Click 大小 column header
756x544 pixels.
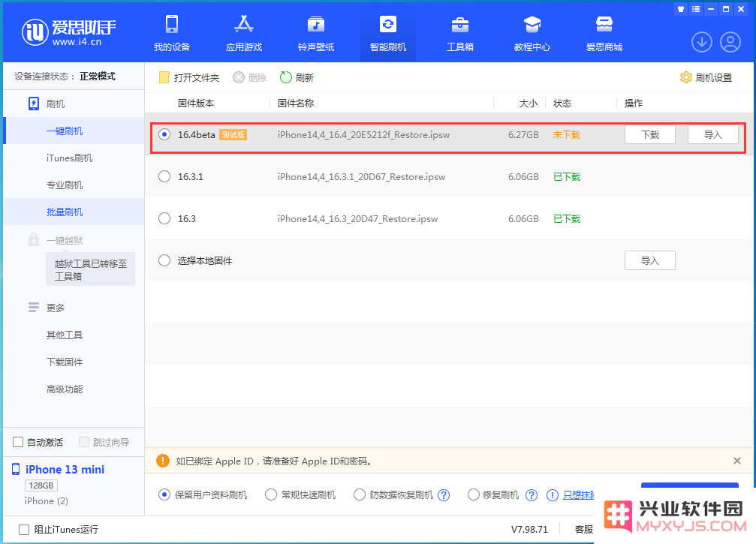tap(529, 103)
